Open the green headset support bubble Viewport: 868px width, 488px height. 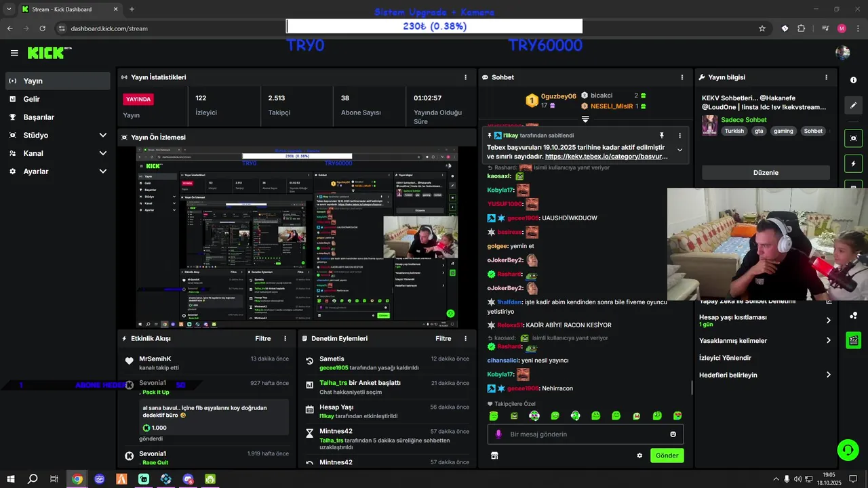click(847, 449)
